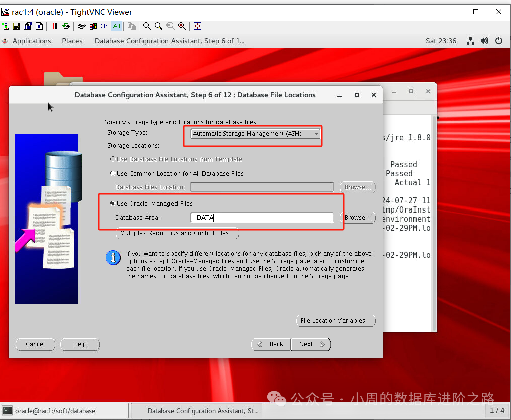
Task: Click the Pause toolbar icon
Action: coord(55,26)
